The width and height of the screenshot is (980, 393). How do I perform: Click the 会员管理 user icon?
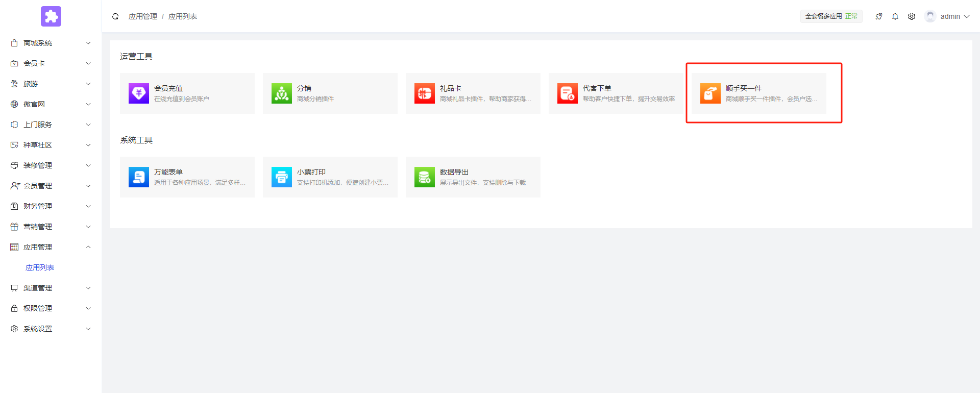pos(14,186)
